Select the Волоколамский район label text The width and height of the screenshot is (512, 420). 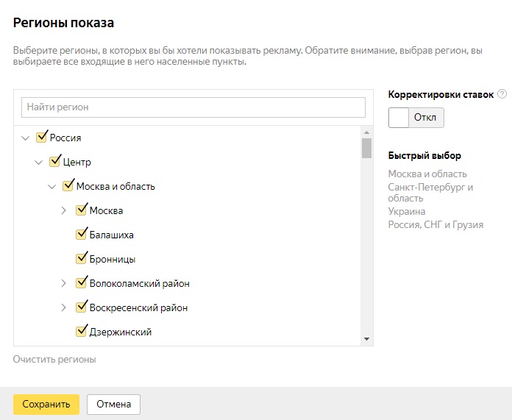point(140,283)
